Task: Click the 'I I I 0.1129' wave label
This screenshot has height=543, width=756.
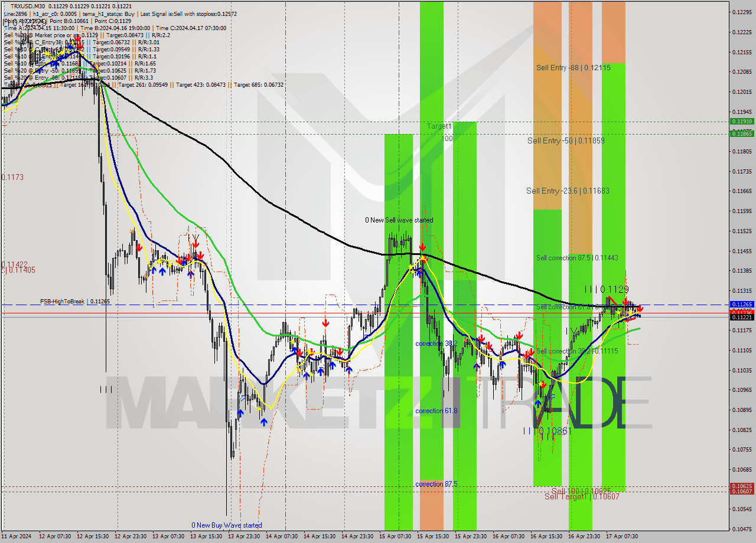Action: tap(606, 290)
